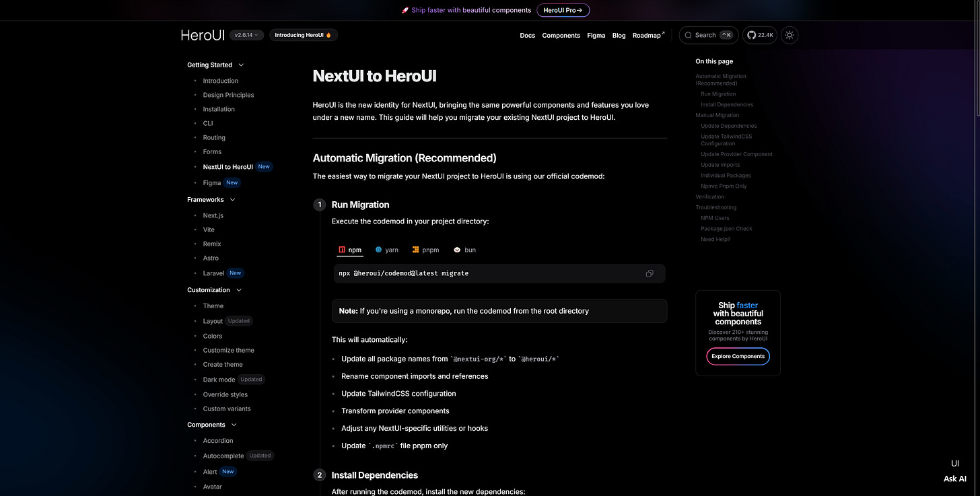Viewport: 980px width, 496px height.
Task: Open the Colors customization page
Action: (213, 336)
